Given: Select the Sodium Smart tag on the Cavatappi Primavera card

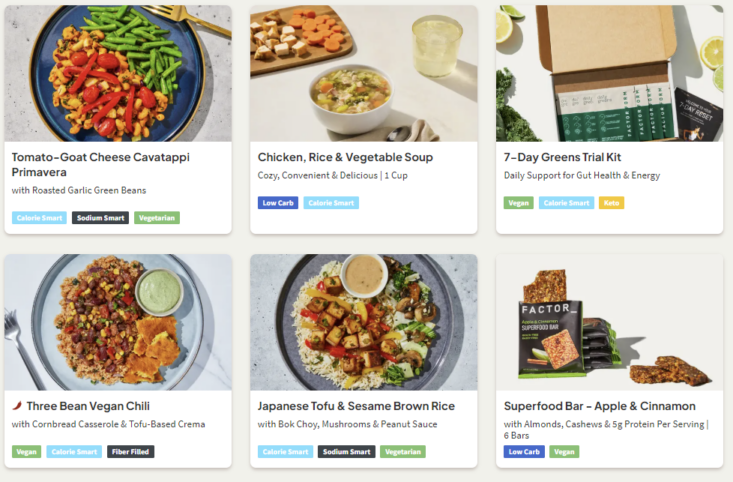Looking at the screenshot, I should [x=101, y=218].
